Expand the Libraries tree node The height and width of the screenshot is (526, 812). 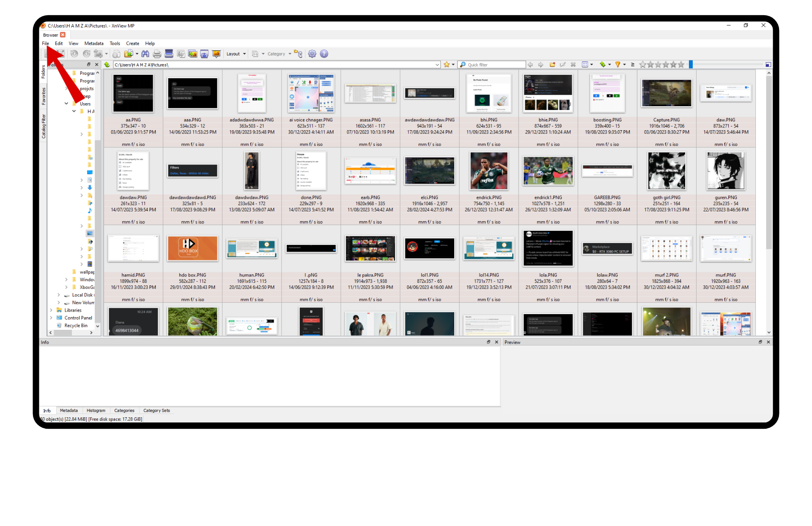click(x=51, y=310)
